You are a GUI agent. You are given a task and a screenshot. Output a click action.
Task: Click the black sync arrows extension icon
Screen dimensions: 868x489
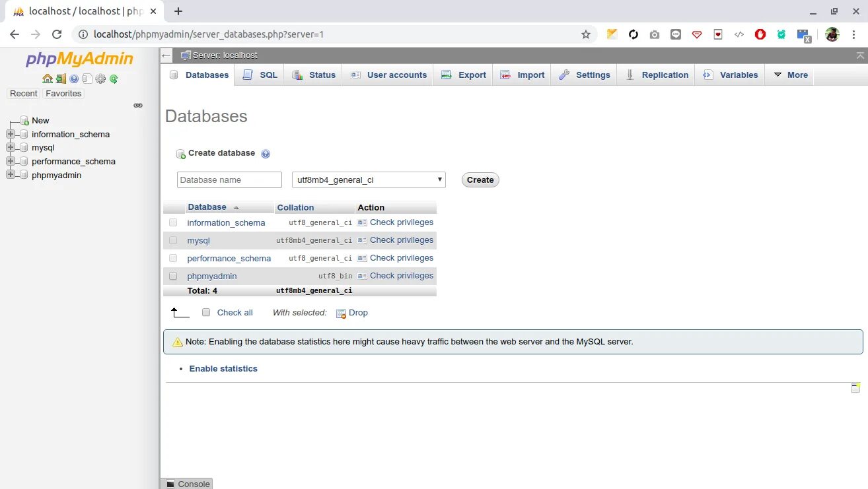[x=633, y=34]
